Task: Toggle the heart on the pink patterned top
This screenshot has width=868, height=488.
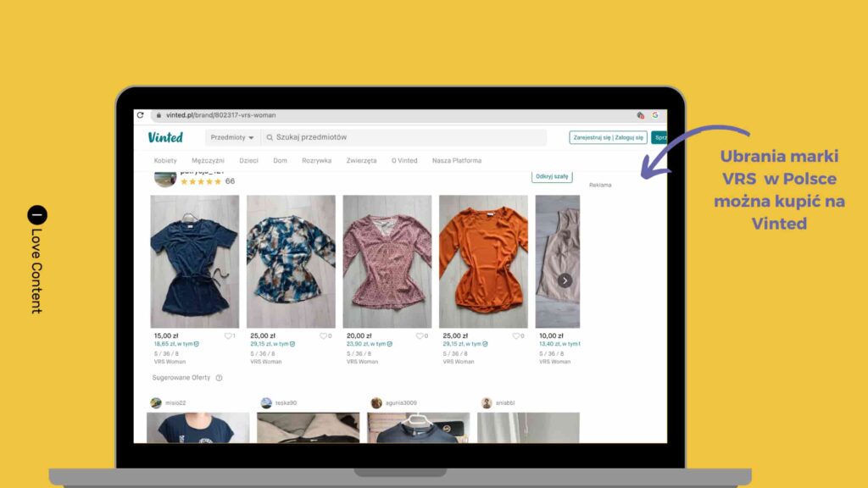Action: pyautogui.click(x=421, y=335)
